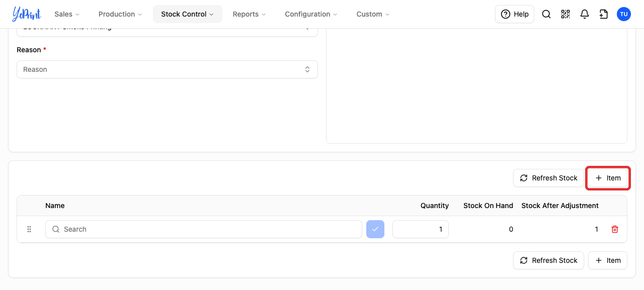The width and height of the screenshot is (644, 290).
Task: Expand the Reason dropdown
Action: tap(167, 69)
